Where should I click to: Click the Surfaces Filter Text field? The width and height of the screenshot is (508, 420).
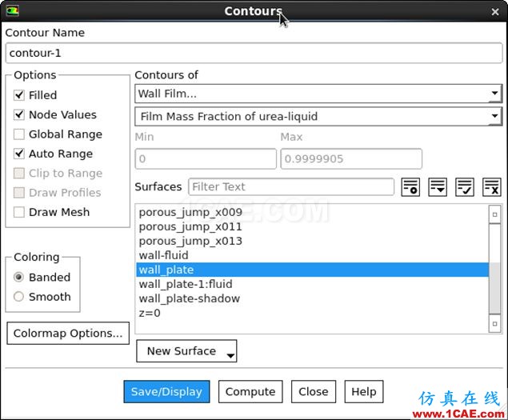tap(291, 187)
